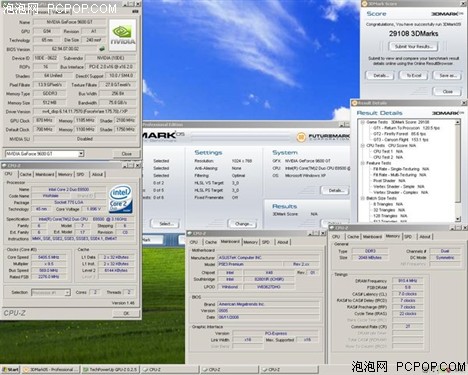Click DRAM Frequency value in CPU-Z timings
Image resolution: width=468 pixels, height=375 pixels.
407,281
